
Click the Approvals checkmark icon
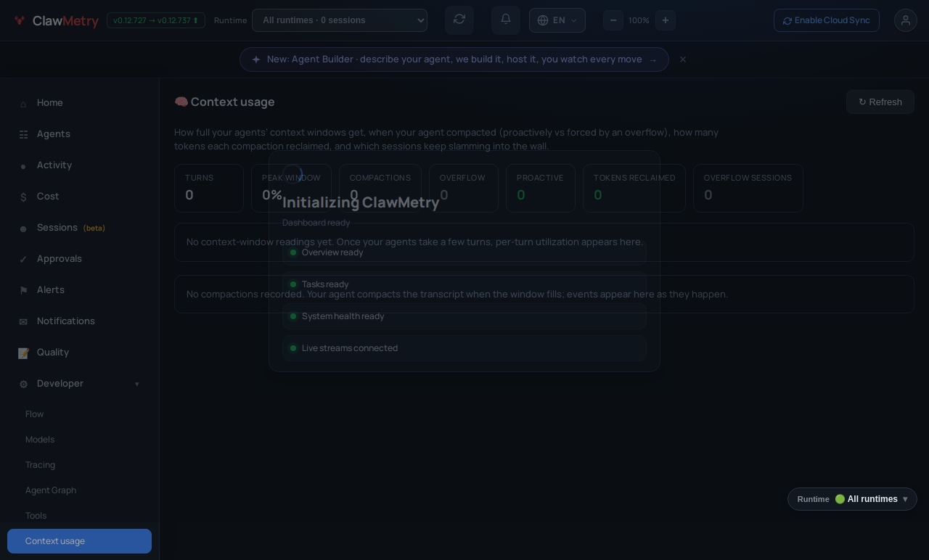coord(23,260)
